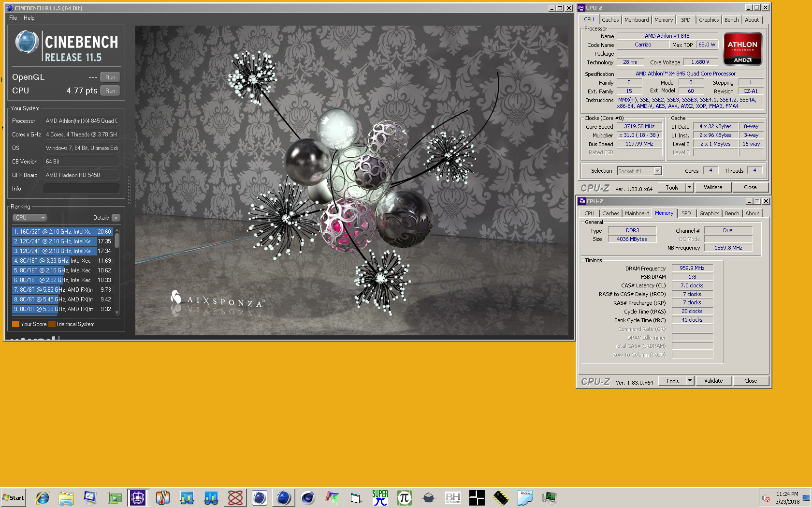Screen dimensions: 812x508
Task: Click the top CPU-Z window title icon
Action: click(581, 8)
